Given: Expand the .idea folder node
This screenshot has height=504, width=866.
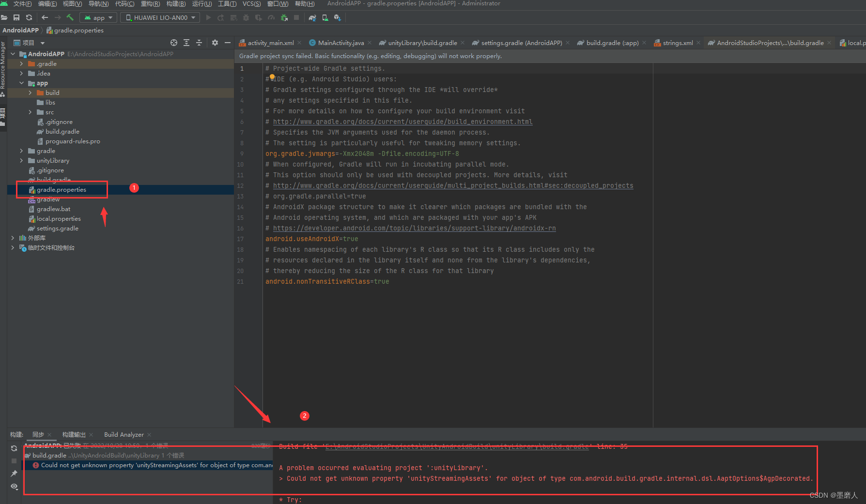Looking at the screenshot, I should click(x=21, y=73).
